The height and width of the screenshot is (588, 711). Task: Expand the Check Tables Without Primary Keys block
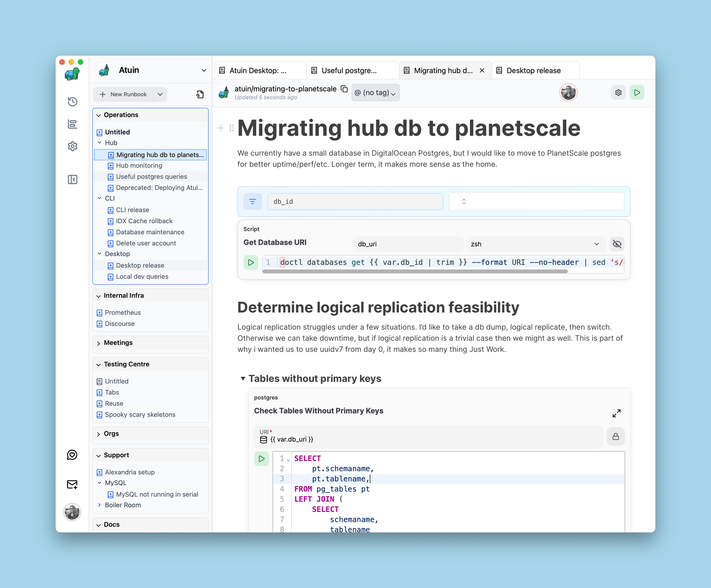pos(616,413)
